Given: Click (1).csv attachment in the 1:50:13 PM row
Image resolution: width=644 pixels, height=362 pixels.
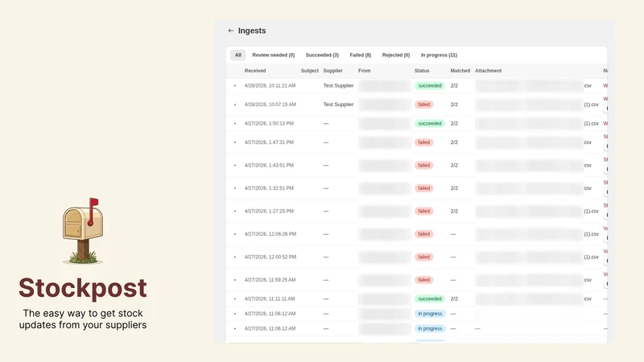Looking at the screenshot, I should click(x=591, y=124).
